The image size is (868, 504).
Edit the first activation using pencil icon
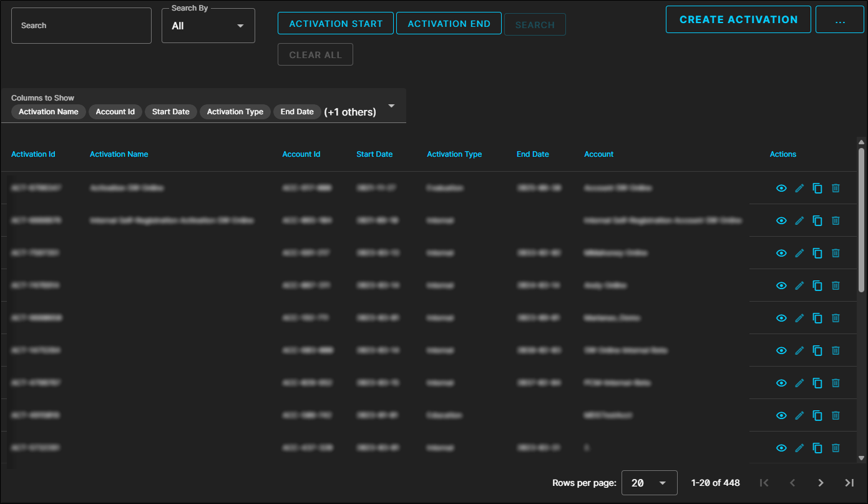799,188
